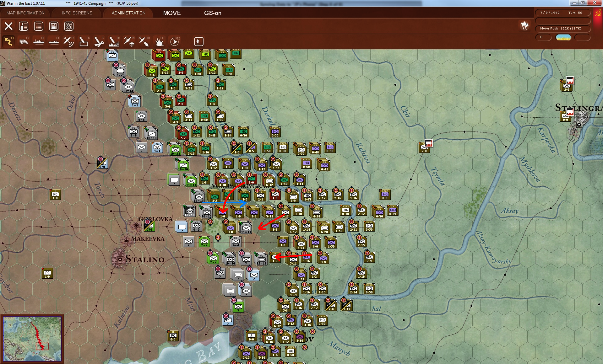Image resolution: width=603 pixels, height=364 pixels.
Task: Click the Gorlovka city marker
Action: (x=137, y=225)
